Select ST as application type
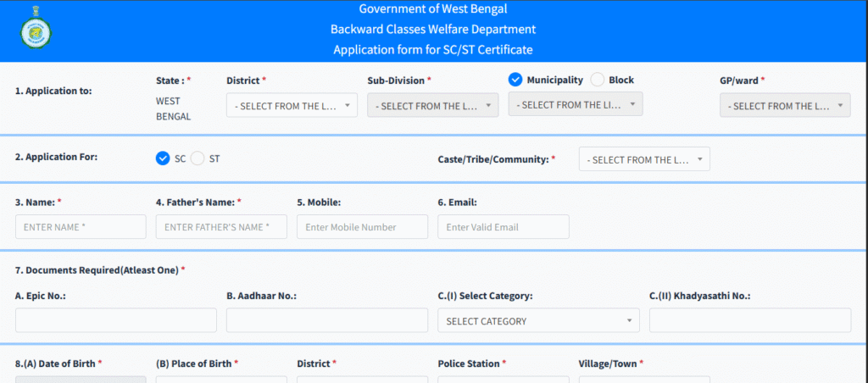This screenshot has width=868, height=383. [197, 158]
